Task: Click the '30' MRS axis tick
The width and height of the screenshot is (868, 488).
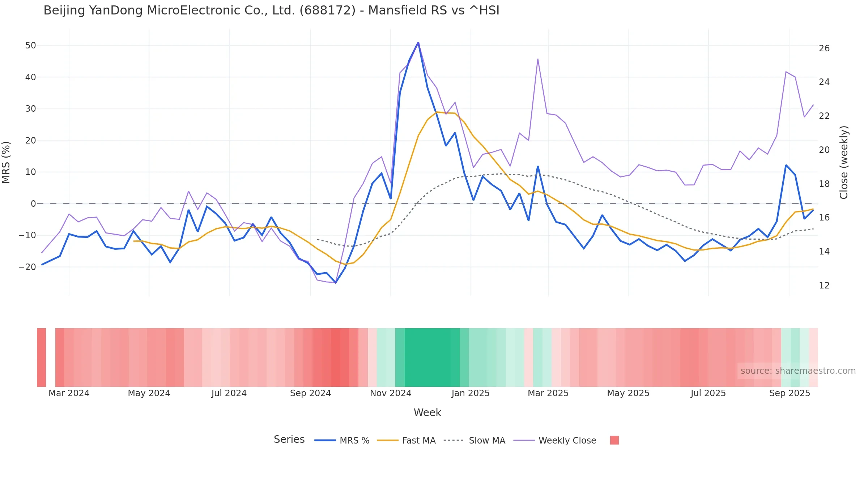Action: [31, 109]
